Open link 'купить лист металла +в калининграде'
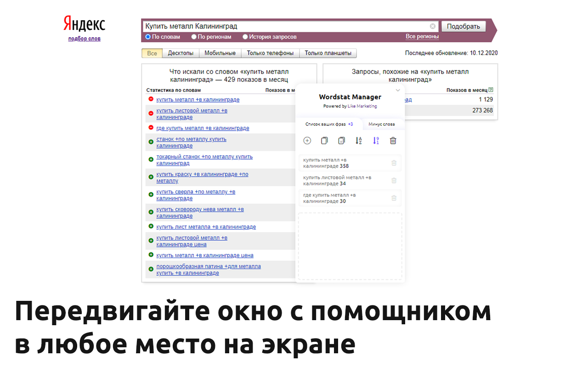 click(x=206, y=227)
